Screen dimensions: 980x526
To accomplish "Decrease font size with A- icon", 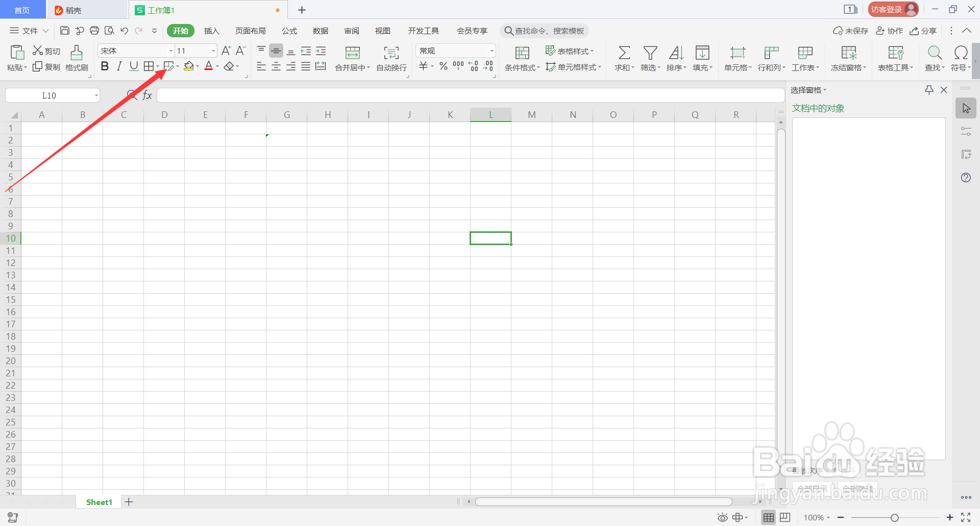I will pos(241,51).
